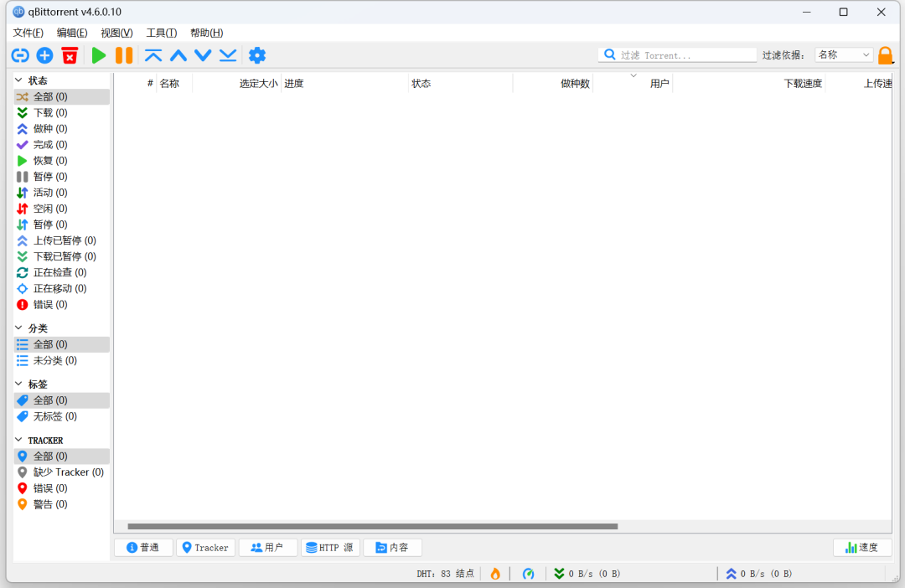Open the 过滤依据 名称 dropdown
Viewport: 905px width, 588px height.
pyautogui.click(x=843, y=54)
